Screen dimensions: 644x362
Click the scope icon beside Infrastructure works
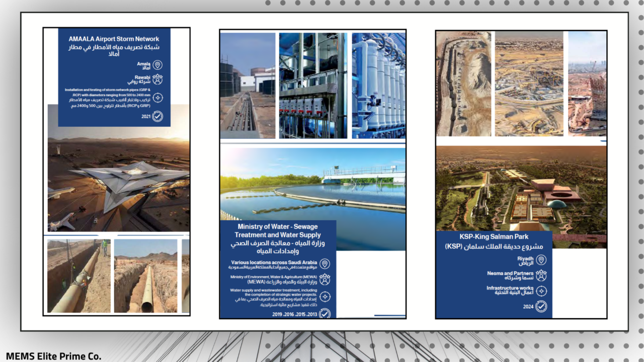click(541, 291)
